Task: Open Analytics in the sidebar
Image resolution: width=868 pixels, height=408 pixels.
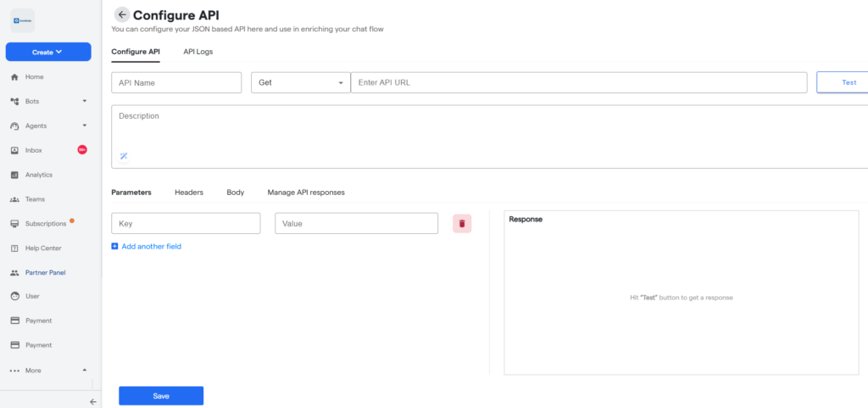Action: point(38,175)
